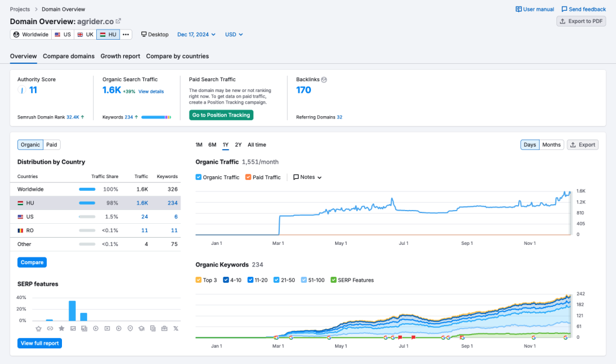The image size is (616, 364).
Task: Open the Compare by countries tab
Action: (x=177, y=56)
